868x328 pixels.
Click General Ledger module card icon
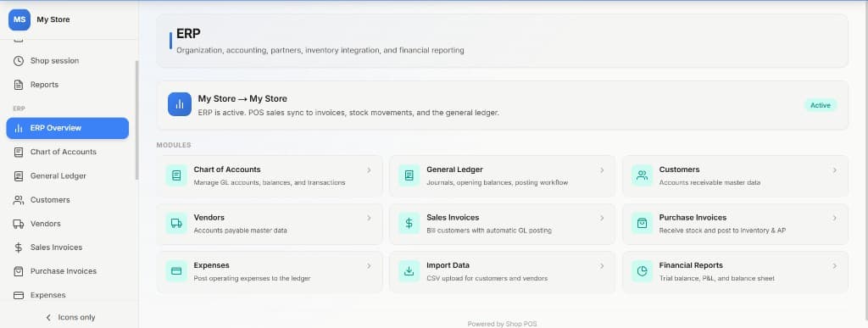(409, 175)
